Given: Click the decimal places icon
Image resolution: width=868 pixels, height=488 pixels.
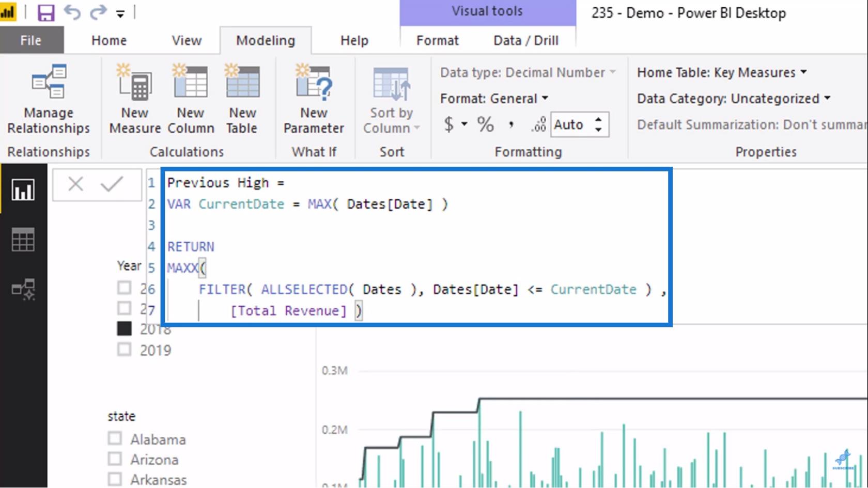Looking at the screenshot, I should click(x=538, y=124).
